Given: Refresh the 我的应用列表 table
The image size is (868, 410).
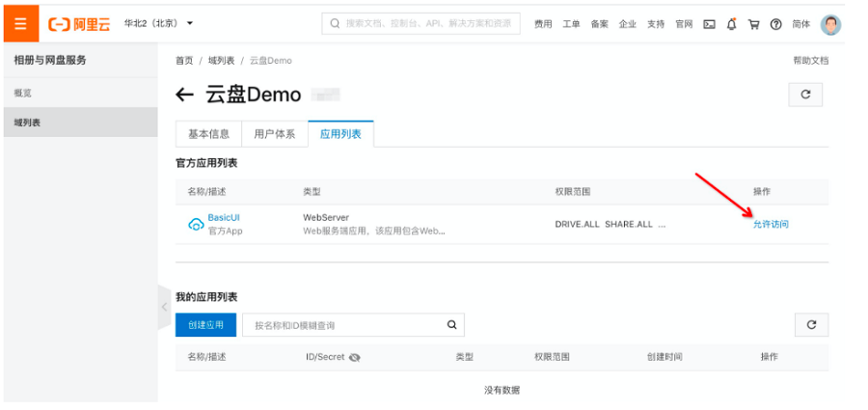Looking at the screenshot, I should click(811, 325).
